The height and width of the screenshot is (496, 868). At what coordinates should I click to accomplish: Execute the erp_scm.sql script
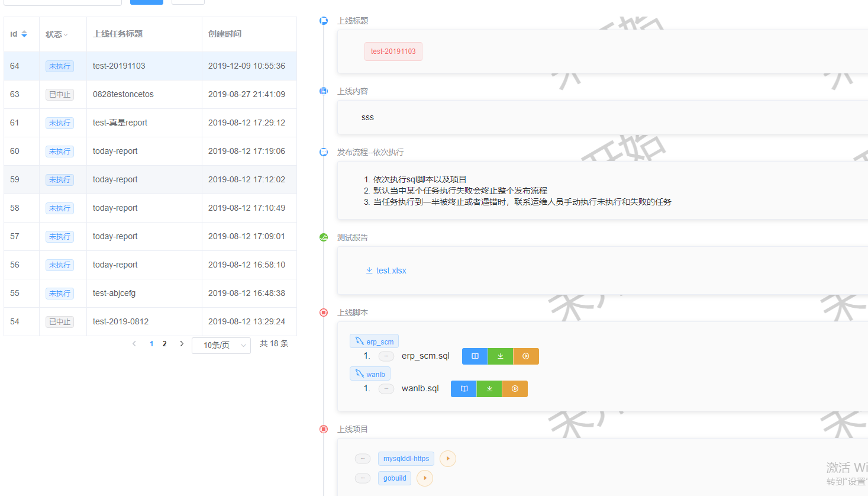[526, 356]
